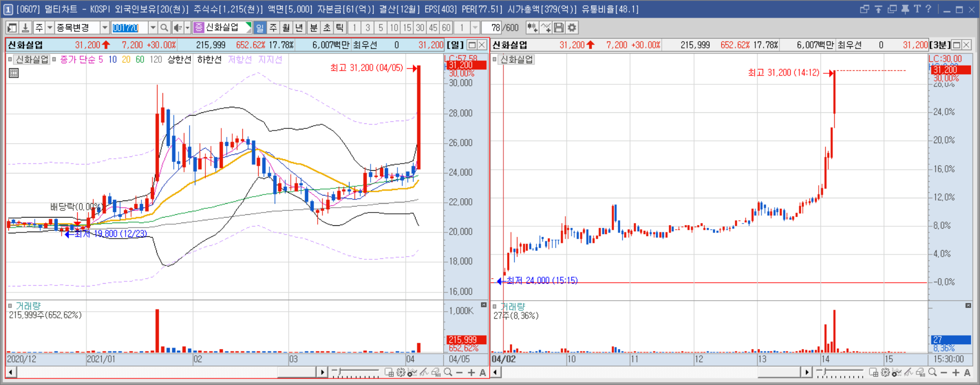This screenshot has width=980, height=385.
Task: Click the 상한선 legend label
Action: click(x=179, y=59)
